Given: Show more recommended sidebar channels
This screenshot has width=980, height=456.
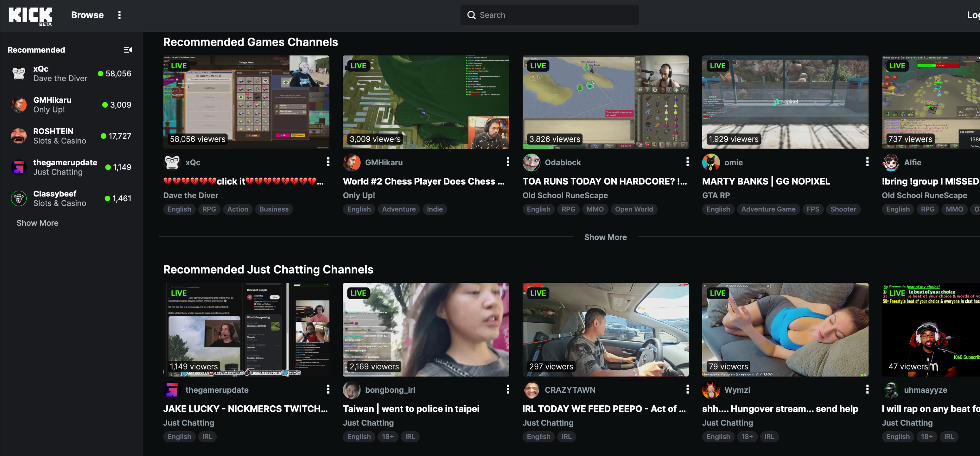Looking at the screenshot, I should (37, 223).
